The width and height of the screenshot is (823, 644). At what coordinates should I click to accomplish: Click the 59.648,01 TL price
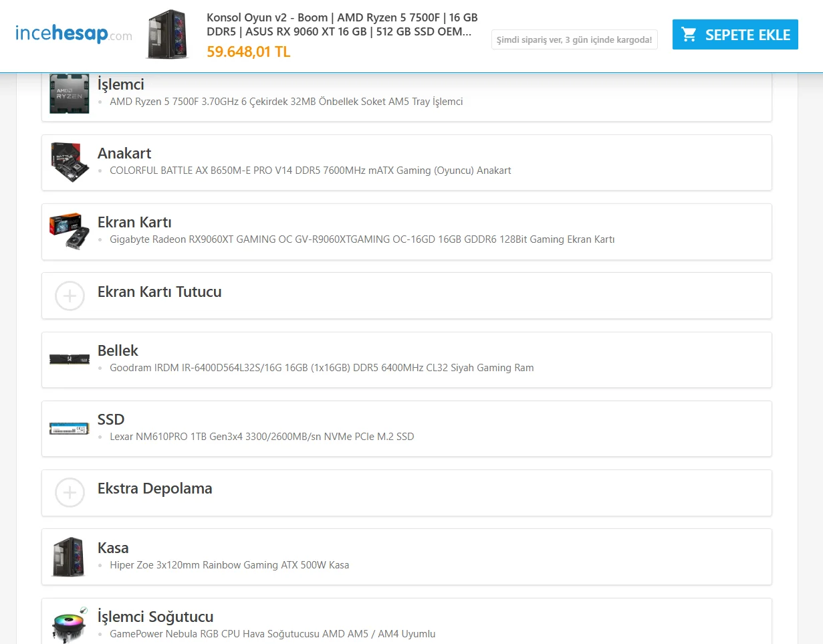point(249,51)
